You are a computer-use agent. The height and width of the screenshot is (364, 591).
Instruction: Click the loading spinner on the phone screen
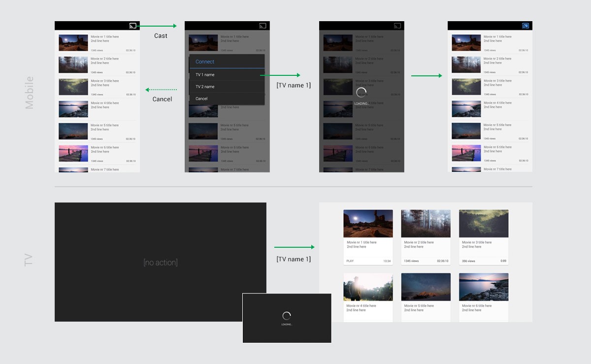361,93
